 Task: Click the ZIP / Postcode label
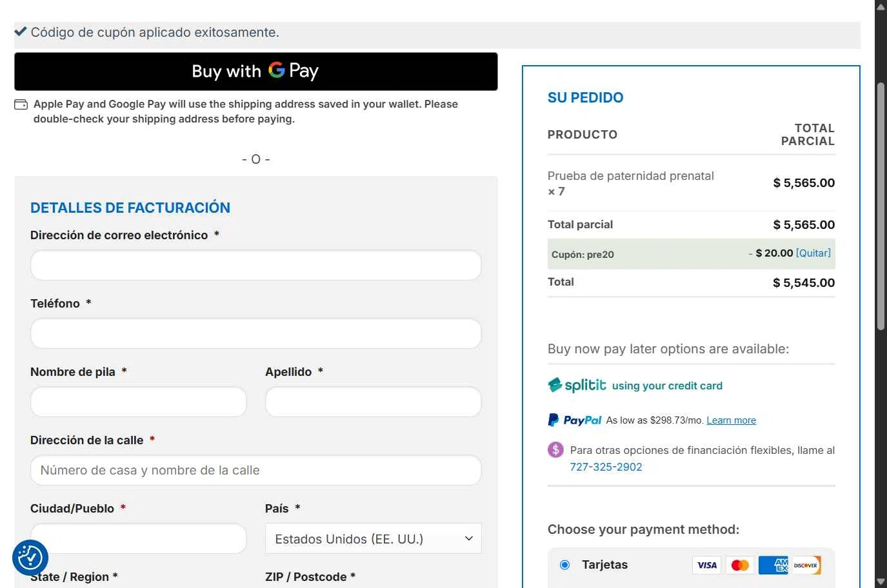[x=310, y=577]
